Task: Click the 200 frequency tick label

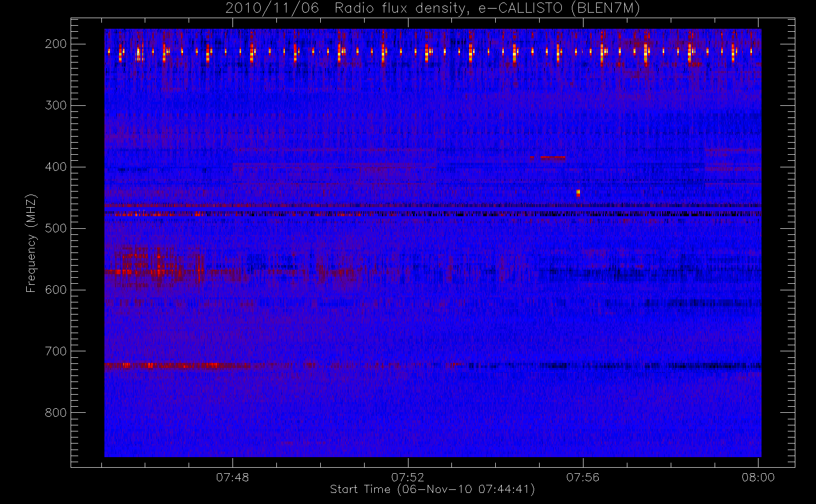Action: tap(56, 44)
